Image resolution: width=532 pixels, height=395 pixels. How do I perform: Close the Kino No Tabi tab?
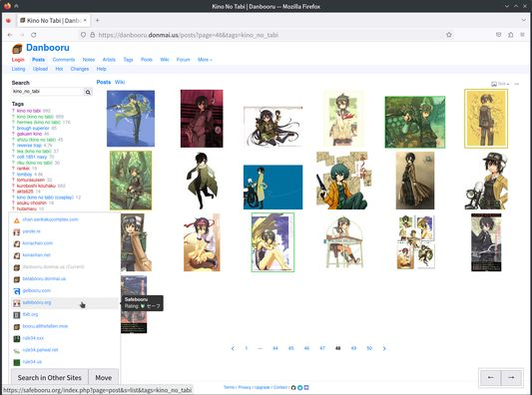[x=85, y=20]
